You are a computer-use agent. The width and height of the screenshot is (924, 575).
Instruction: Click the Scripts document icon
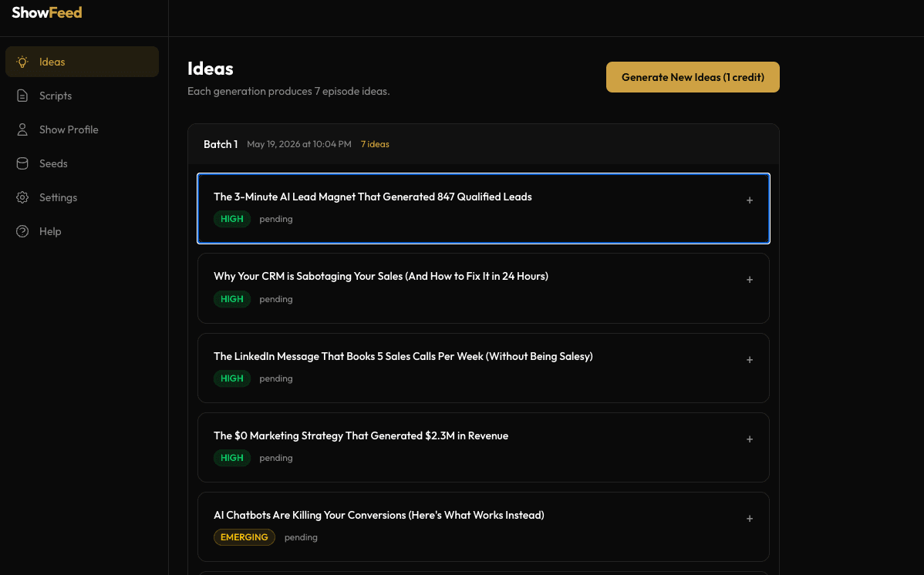(22, 96)
